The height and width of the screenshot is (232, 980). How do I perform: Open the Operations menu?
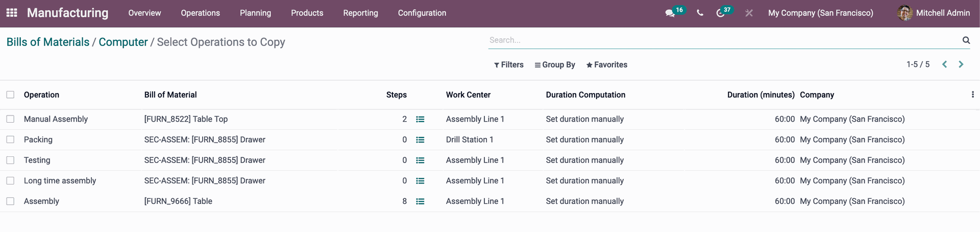click(200, 13)
